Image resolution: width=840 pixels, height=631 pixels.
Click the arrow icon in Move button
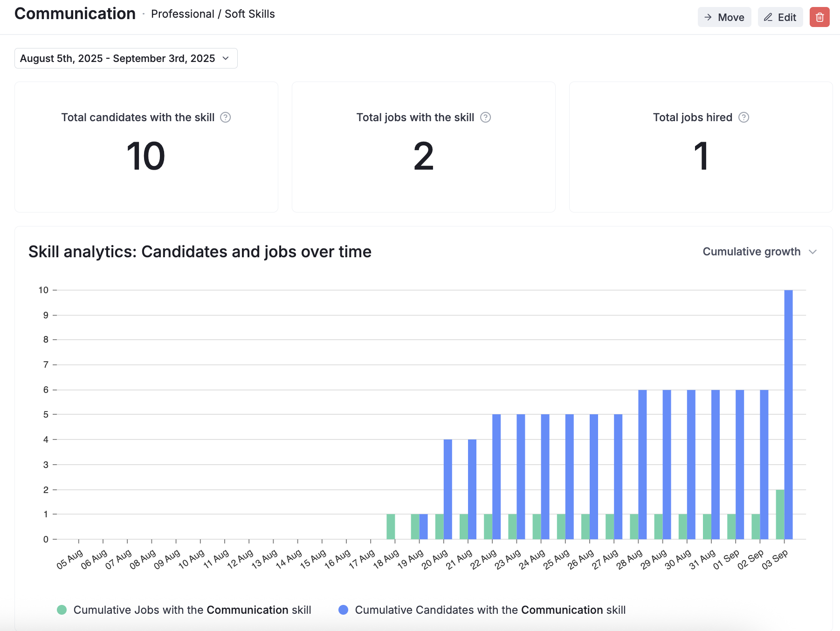pos(708,17)
